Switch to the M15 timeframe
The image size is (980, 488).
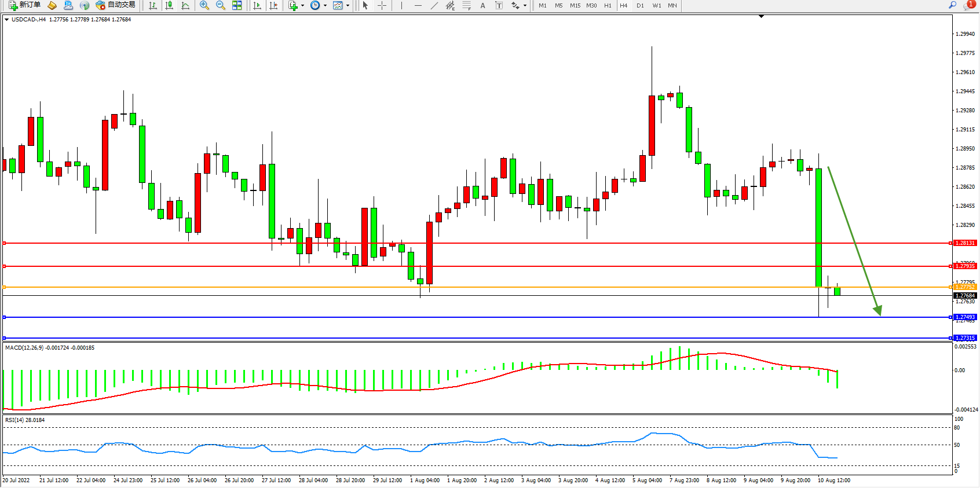pos(575,5)
